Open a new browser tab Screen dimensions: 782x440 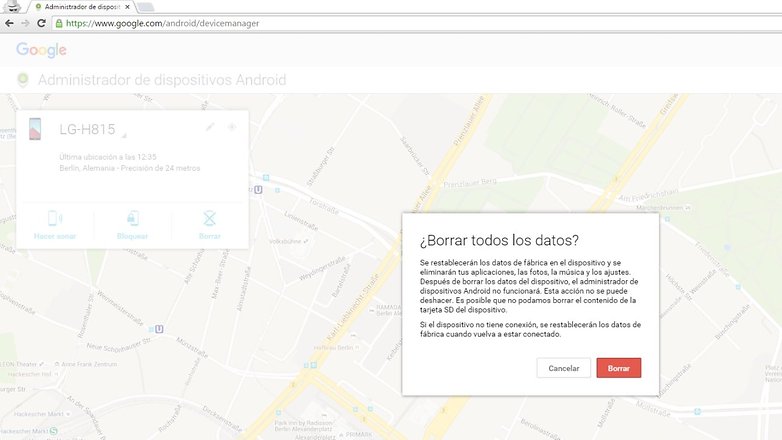pos(145,7)
